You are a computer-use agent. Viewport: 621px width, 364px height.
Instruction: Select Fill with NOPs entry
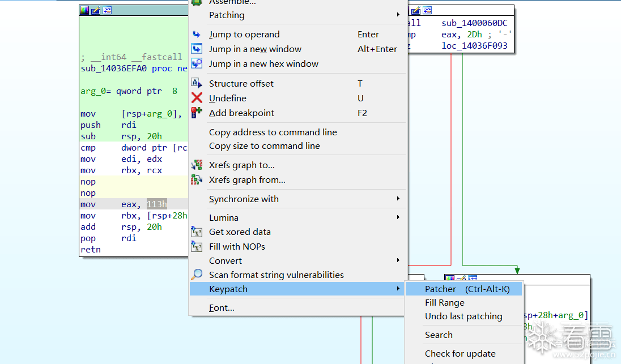pyautogui.click(x=298, y=246)
